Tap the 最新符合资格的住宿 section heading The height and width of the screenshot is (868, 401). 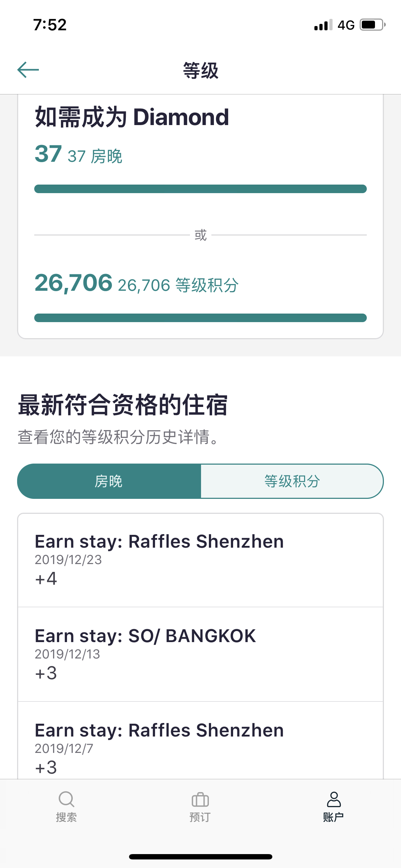123,405
